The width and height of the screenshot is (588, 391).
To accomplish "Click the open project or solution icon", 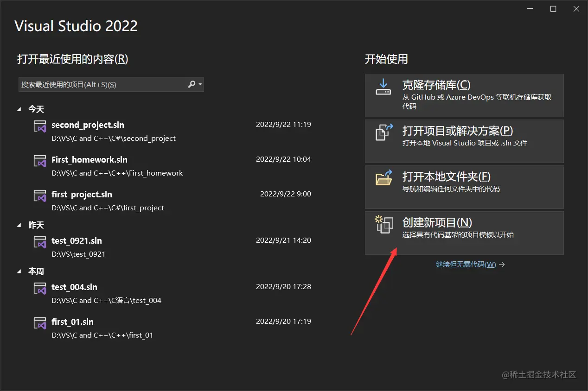I will (x=383, y=132).
